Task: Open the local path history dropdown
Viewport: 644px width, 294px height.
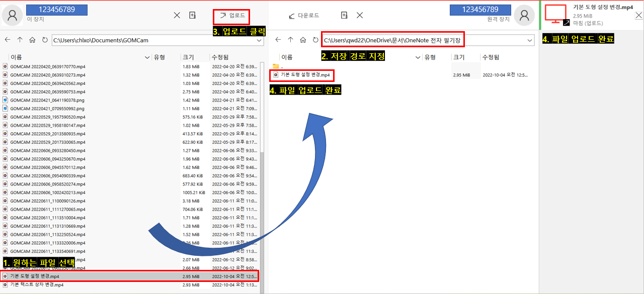Action: (x=259, y=40)
